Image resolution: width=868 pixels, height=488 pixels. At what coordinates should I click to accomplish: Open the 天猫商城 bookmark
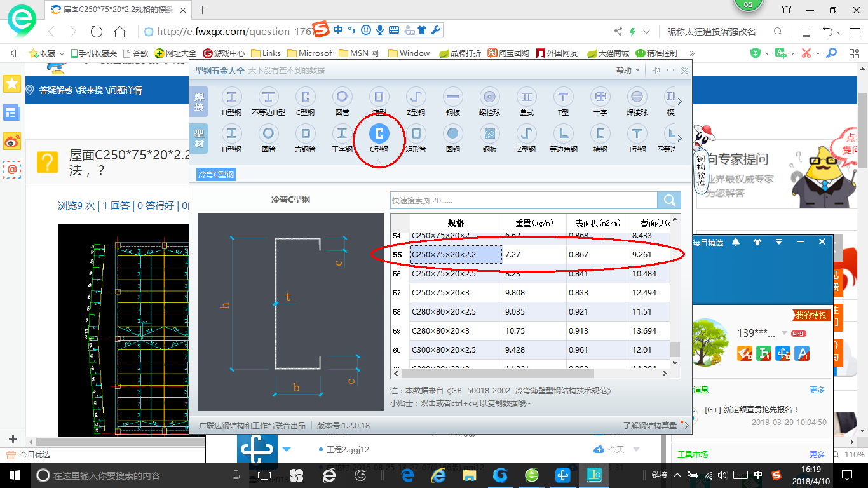point(608,53)
